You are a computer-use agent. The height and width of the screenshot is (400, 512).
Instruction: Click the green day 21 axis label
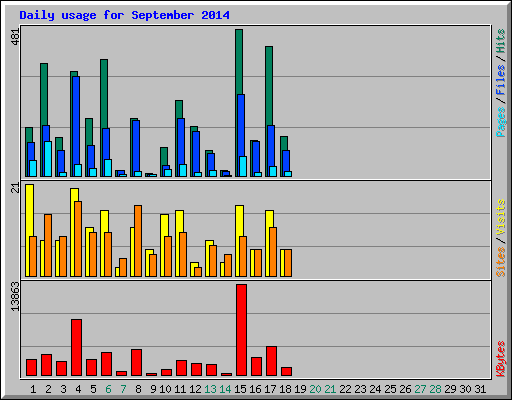point(331,389)
